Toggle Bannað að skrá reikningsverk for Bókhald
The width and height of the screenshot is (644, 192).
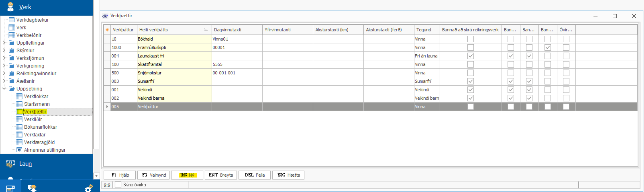(470, 39)
